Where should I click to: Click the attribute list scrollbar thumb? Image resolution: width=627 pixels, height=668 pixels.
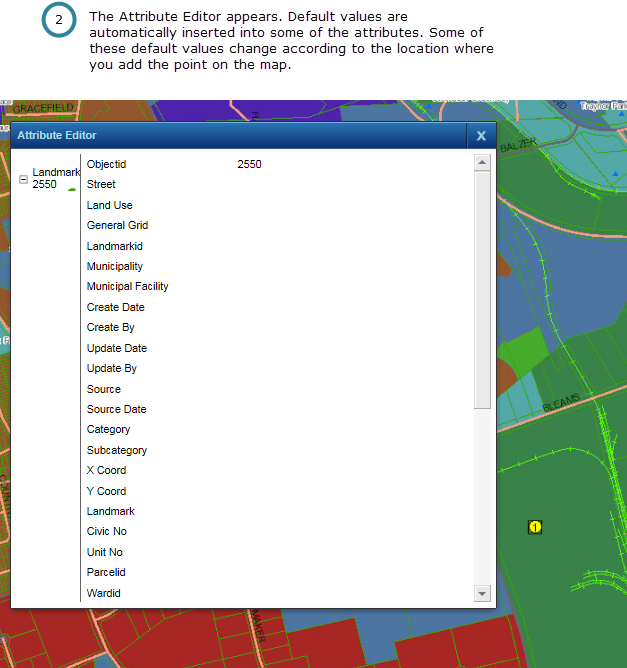pos(482,290)
